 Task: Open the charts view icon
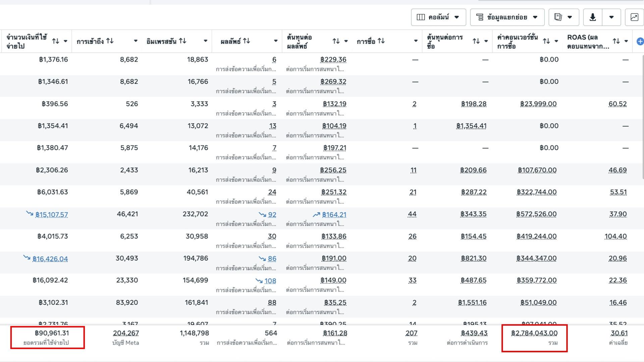point(634,17)
